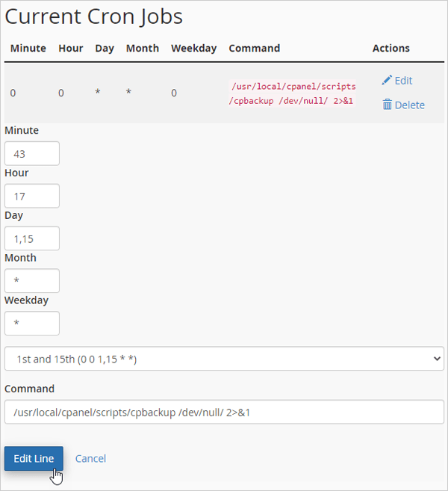This screenshot has height=491, width=448.
Task: Click the trash can Delete icon
Action: (387, 105)
